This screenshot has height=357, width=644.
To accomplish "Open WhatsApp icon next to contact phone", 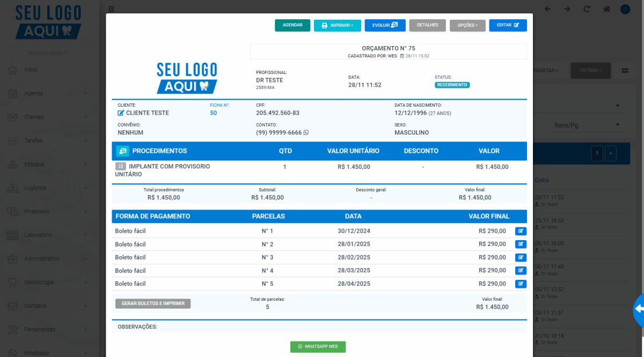I will click(306, 132).
